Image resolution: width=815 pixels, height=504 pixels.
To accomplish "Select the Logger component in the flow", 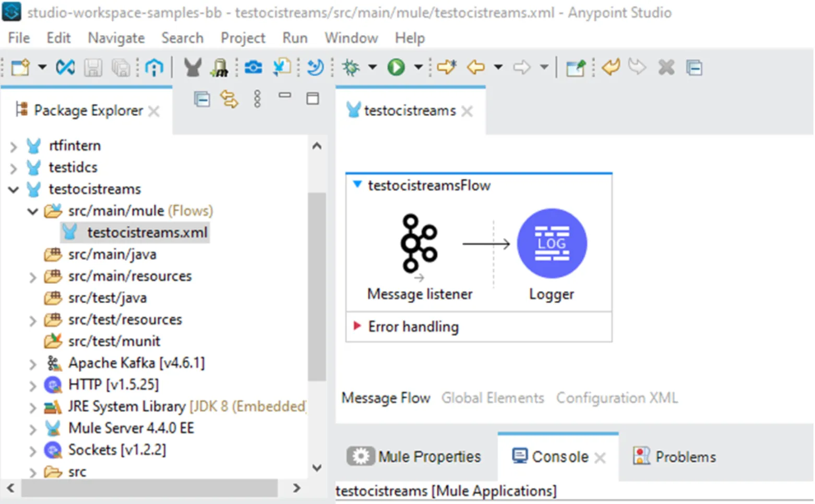I will (552, 243).
